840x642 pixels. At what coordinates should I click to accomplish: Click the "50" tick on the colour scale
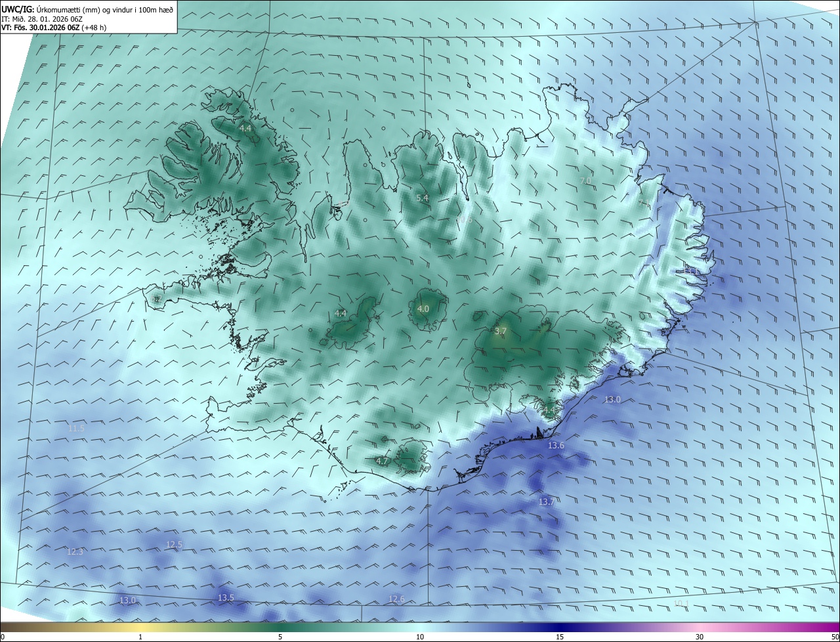pos(835,637)
